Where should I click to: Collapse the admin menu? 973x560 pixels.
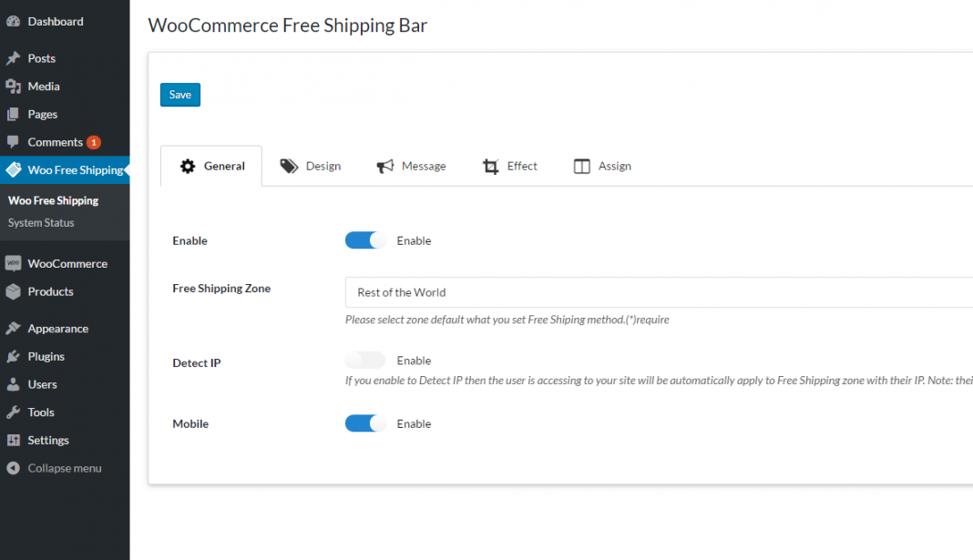(55, 468)
